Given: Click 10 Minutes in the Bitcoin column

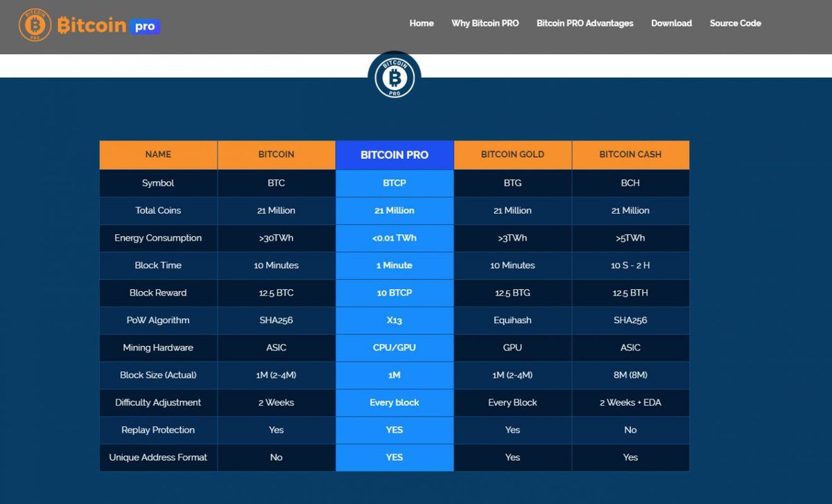Looking at the screenshot, I should tap(277, 266).
